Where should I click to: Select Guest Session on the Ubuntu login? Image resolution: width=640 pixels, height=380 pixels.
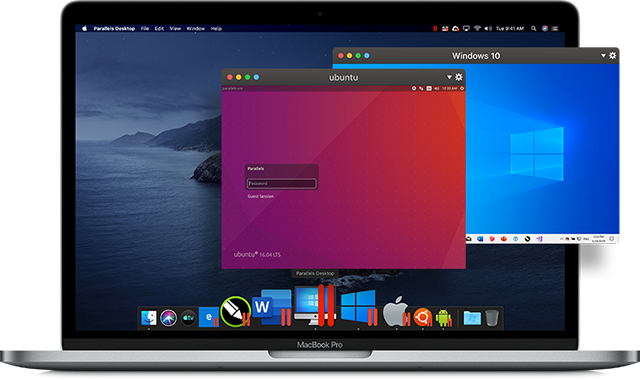(260, 196)
